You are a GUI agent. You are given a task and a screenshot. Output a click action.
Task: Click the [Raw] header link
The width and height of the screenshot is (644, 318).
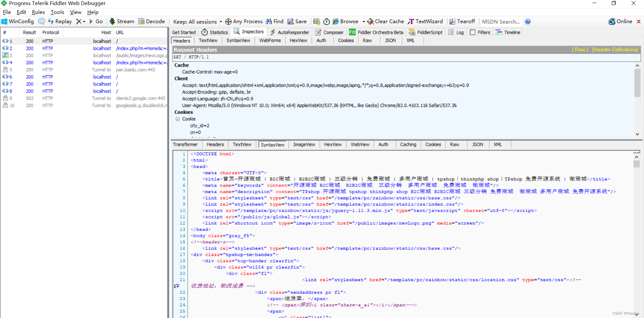point(580,50)
